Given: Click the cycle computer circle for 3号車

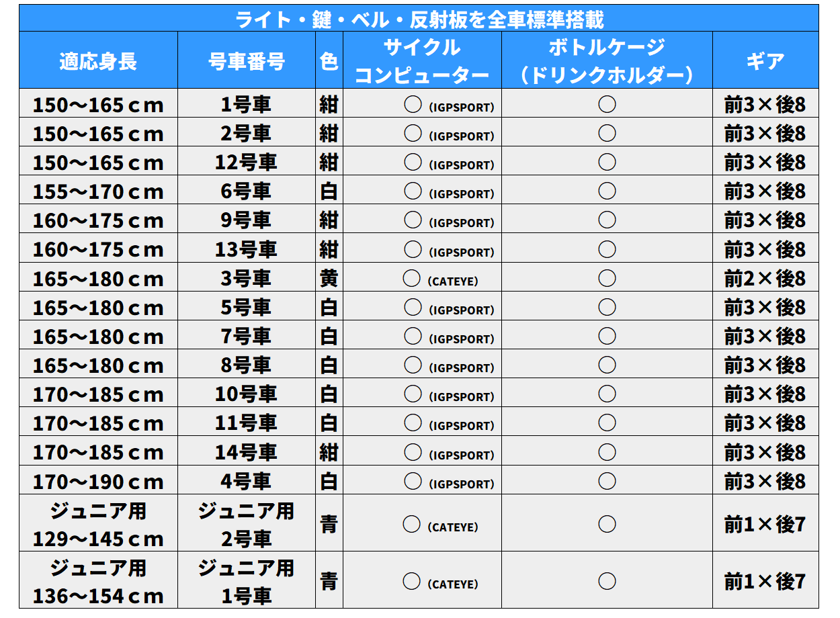Looking at the screenshot, I should (411, 277).
